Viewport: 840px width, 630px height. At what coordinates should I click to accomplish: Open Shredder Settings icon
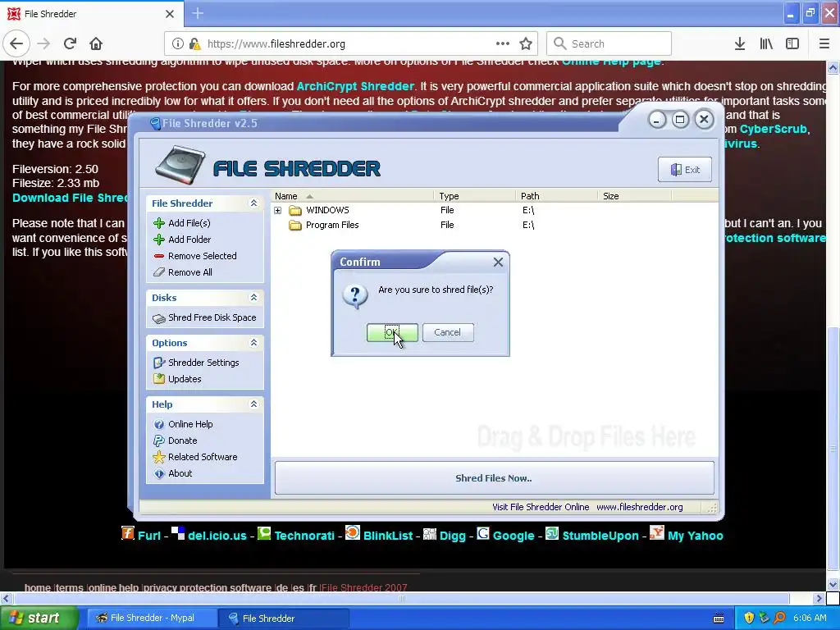159,363
